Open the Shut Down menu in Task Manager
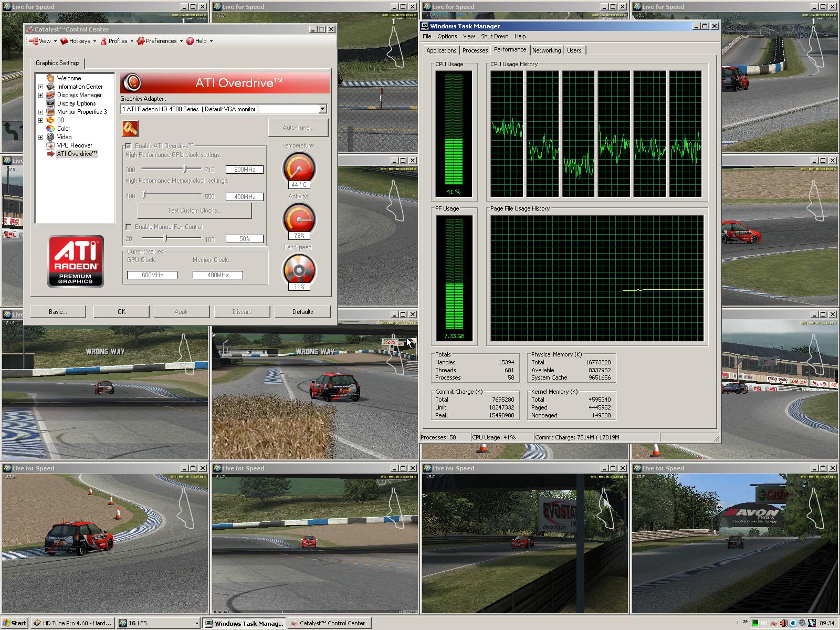 pyautogui.click(x=495, y=36)
